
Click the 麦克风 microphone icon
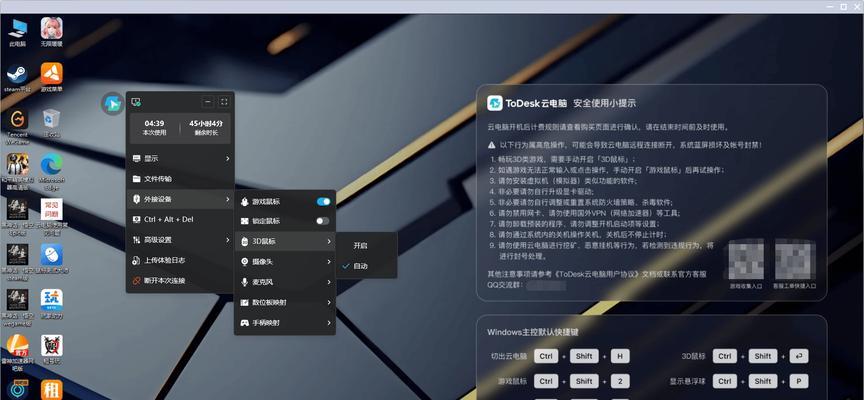pos(245,282)
